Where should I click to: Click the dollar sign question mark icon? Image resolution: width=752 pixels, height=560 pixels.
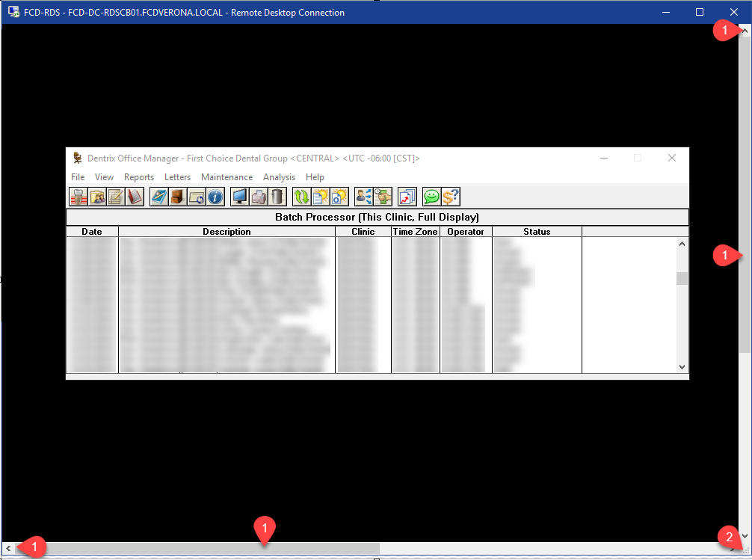tap(451, 197)
